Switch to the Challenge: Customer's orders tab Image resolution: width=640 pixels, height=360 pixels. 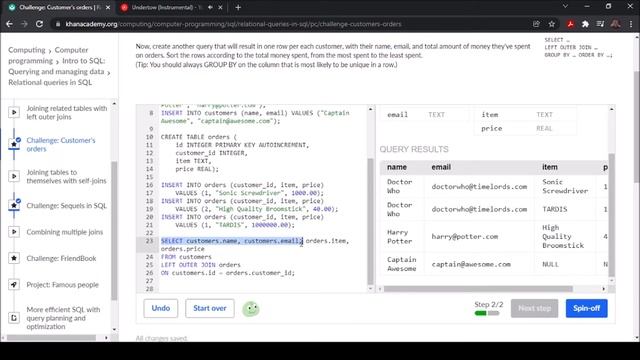(x=59, y=7)
